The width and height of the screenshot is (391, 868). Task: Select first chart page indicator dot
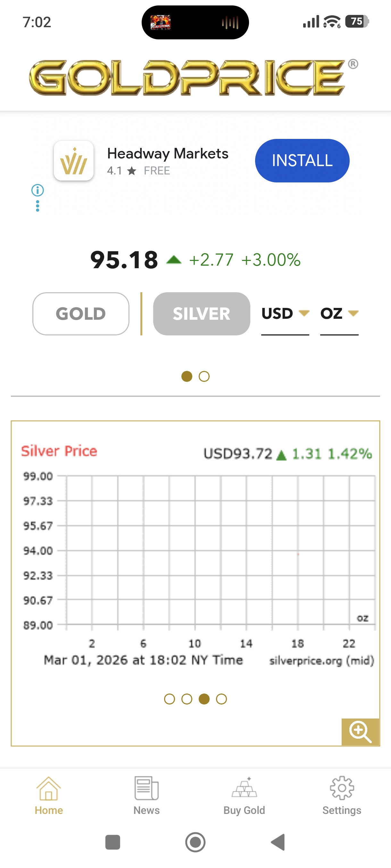(169, 699)
